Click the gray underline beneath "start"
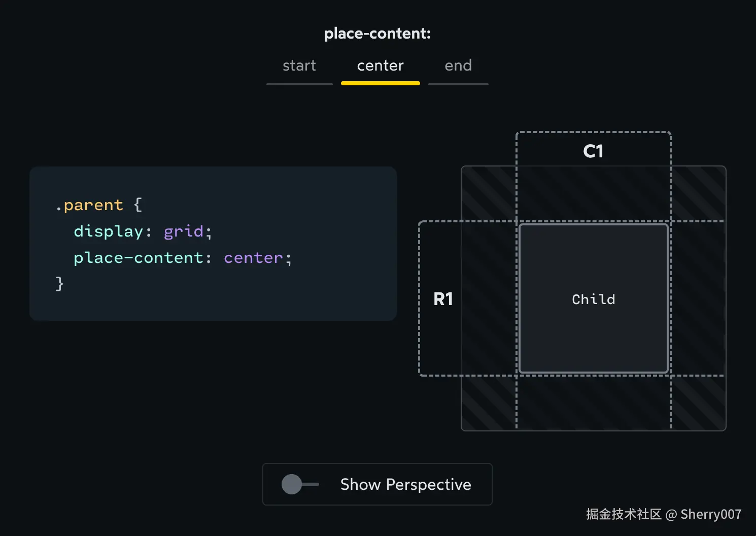The image size is (756, 536). pyautogui.click(x=299, y=84)
